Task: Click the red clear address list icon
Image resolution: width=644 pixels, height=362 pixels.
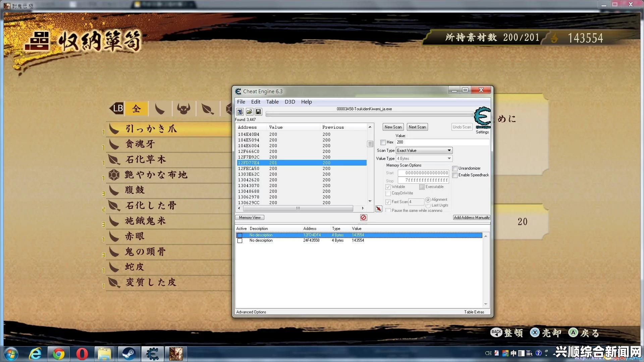Action: tap(364, 218)
